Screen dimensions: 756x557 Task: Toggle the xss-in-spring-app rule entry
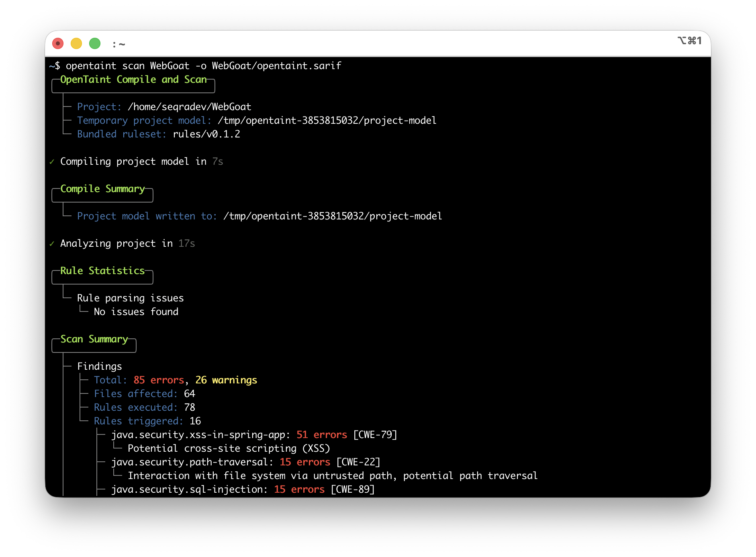pyautogui.click(x=200, y=434)
